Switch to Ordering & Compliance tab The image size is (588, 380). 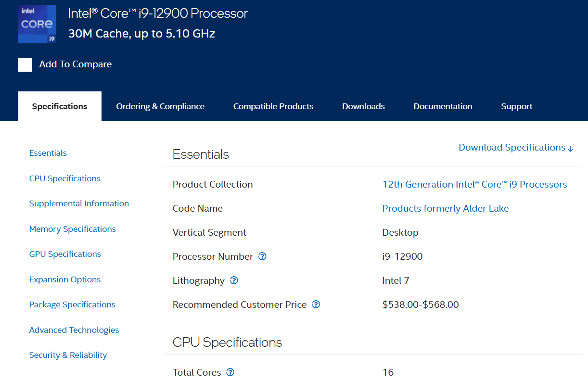pyautogui.click(x=160, y=106)
